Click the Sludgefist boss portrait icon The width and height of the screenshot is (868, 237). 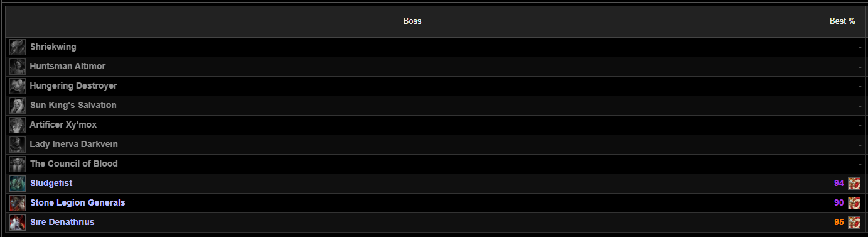(x=18, y=184)
